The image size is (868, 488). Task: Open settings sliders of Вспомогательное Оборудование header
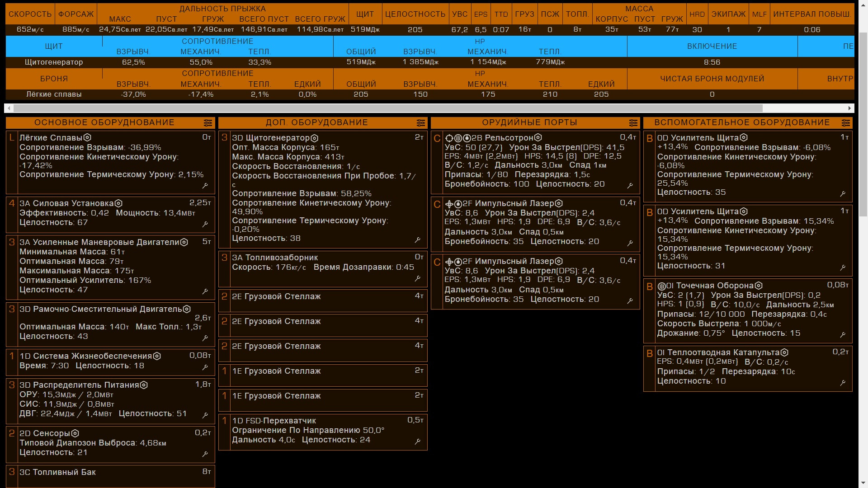tap(846, 123)
